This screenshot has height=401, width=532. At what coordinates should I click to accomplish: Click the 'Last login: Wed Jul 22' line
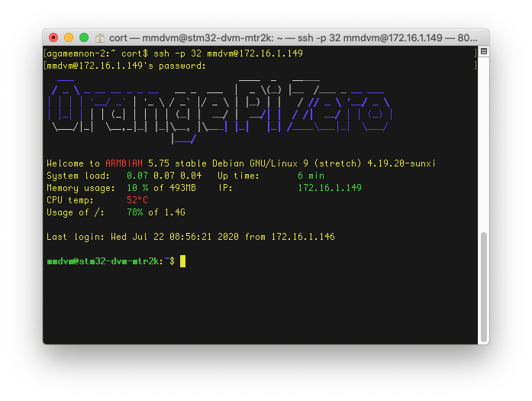(191, 237)
